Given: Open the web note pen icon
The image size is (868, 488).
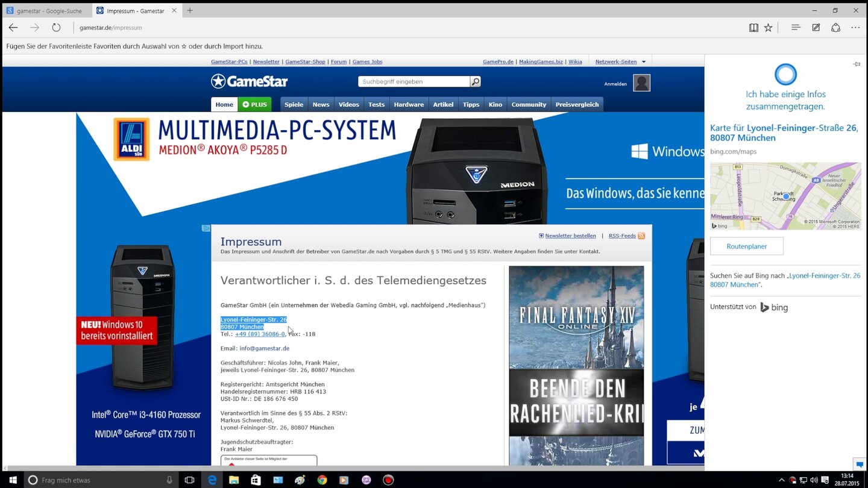Looking at the screenshot, I should click(x=816, y=28).
